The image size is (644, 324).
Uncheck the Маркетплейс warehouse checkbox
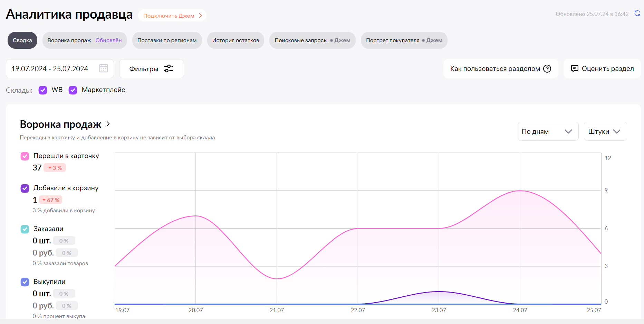pos(73,90)
